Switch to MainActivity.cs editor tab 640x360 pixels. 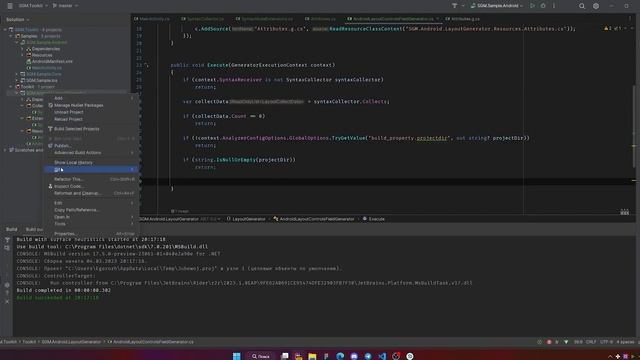[152, 19]
